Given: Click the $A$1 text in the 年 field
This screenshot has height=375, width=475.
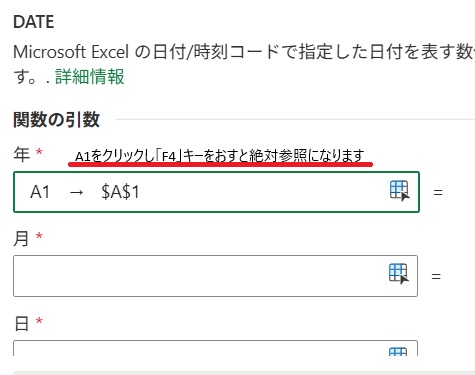Looking at the screenshot, I should tap(120, 192).
